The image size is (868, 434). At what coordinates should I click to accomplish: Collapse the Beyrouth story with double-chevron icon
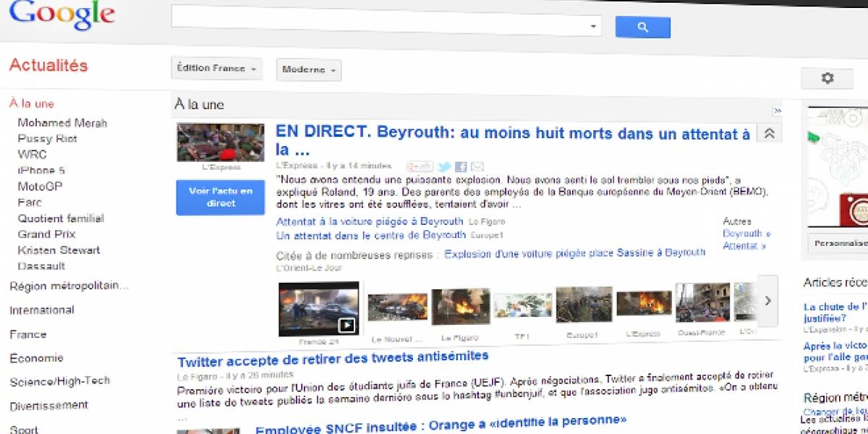768,133
